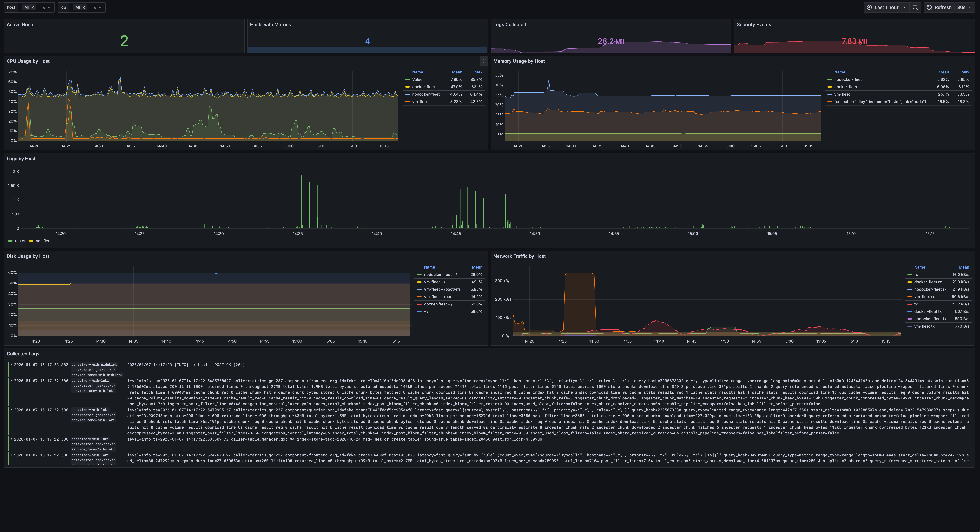
Task: Click the Memory Usage by Host panel title
Action: click(519, 61)
